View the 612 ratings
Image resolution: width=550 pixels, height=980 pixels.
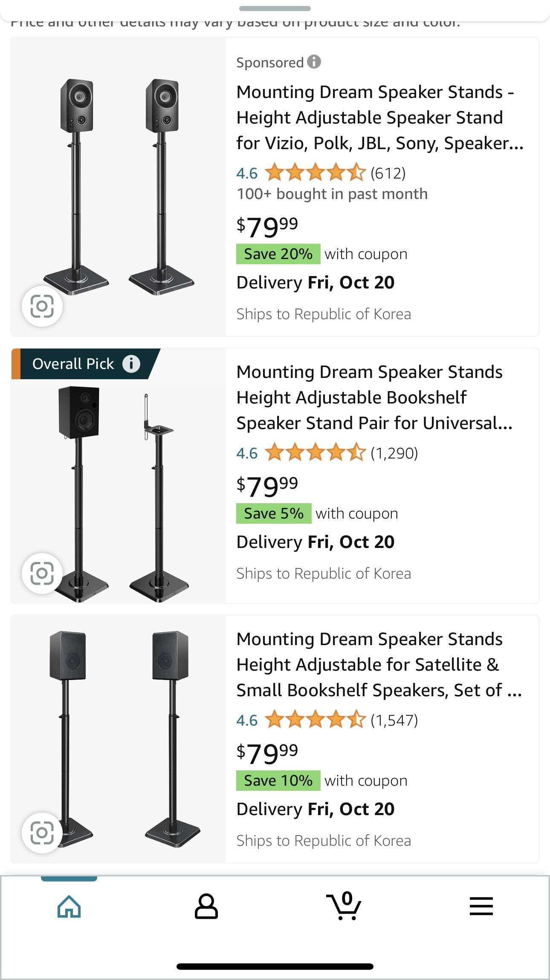[388, 173]
